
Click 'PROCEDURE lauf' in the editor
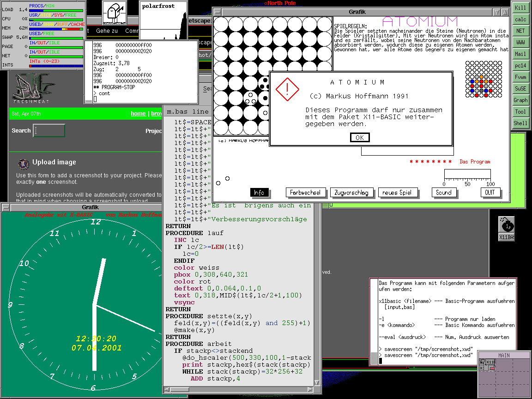(x=194, y=233)
